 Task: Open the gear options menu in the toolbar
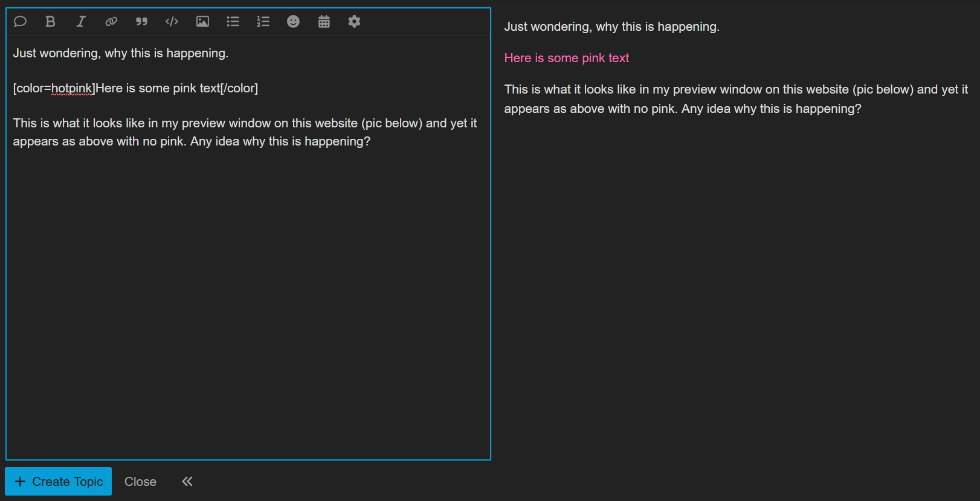point(354,22)
